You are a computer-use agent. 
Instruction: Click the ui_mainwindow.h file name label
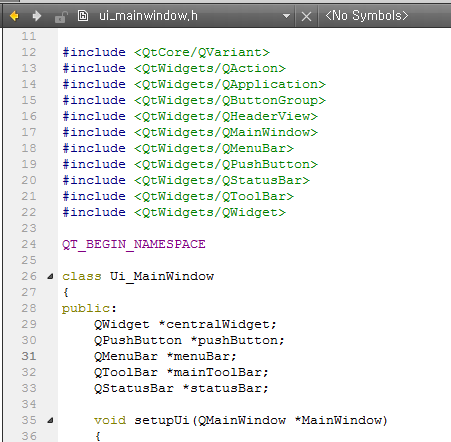point(148,16)
